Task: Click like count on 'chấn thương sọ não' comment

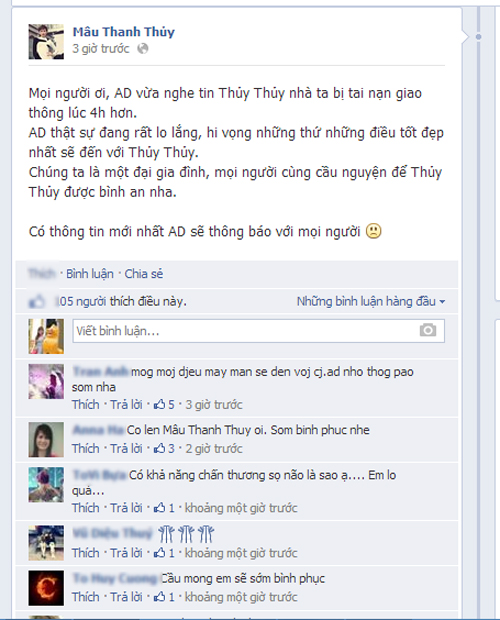Action: [164, 508]
